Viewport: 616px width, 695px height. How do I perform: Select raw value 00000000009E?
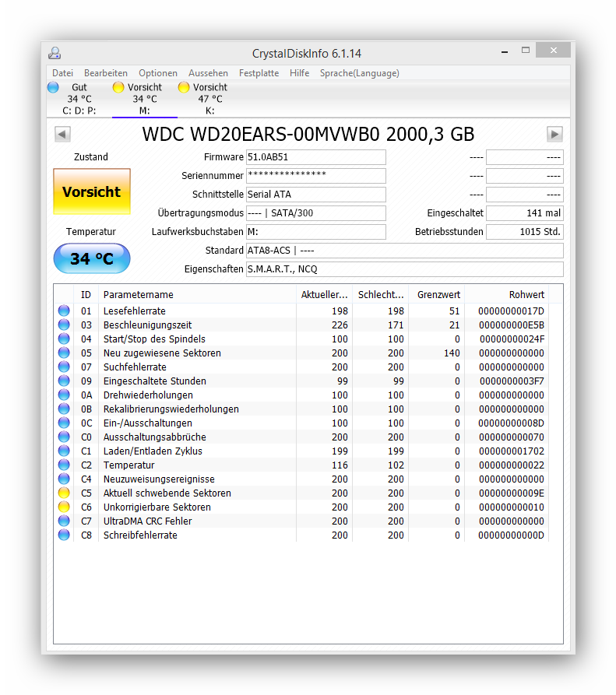pos(511,493)
